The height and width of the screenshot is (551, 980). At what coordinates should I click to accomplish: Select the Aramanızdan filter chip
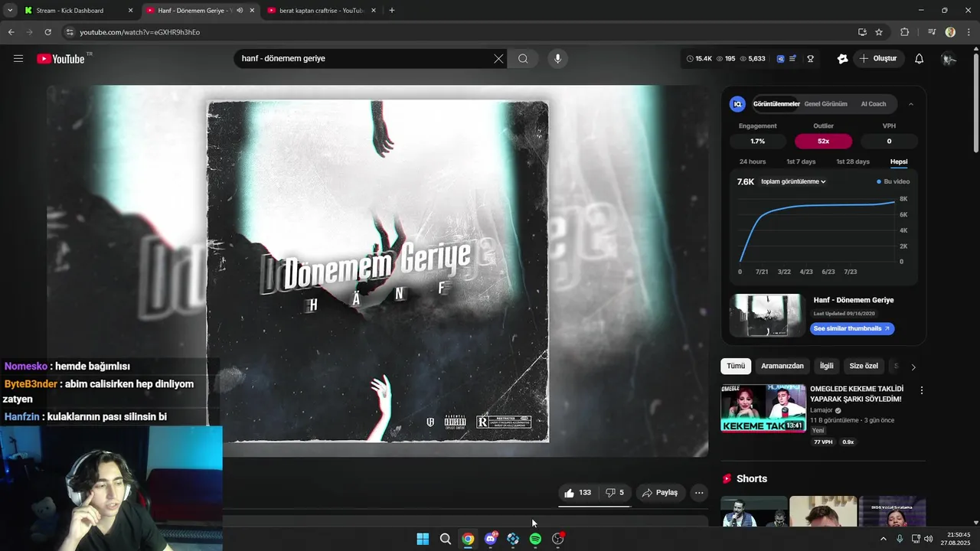point(782,367)
